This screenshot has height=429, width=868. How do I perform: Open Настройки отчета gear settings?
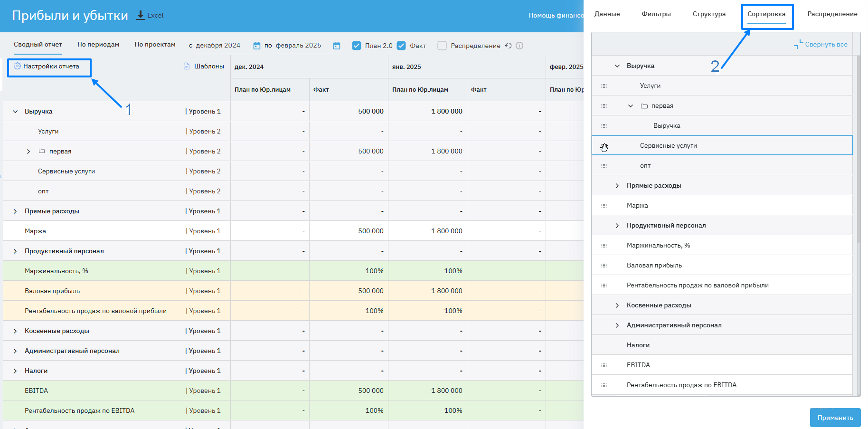pos(18,66)
